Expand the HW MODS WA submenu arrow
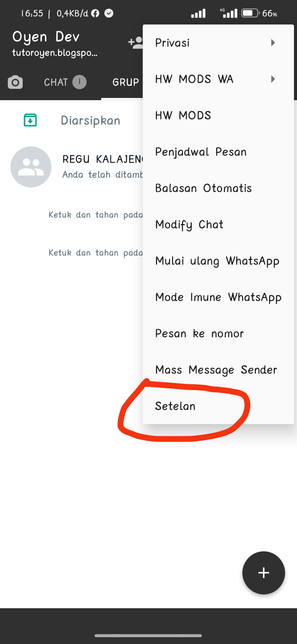This screenshot has height=644, width=297. pyautogui.click(x=273, y=79)
